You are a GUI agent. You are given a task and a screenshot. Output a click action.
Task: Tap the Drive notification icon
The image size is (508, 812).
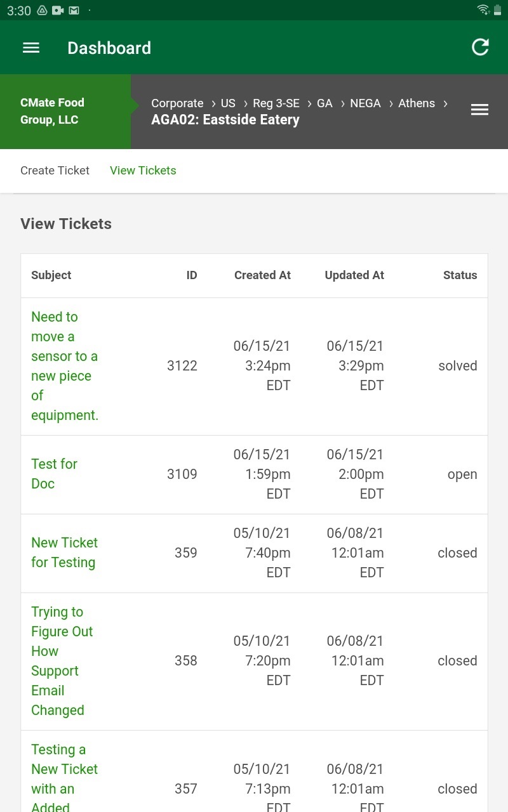(41, 10)
